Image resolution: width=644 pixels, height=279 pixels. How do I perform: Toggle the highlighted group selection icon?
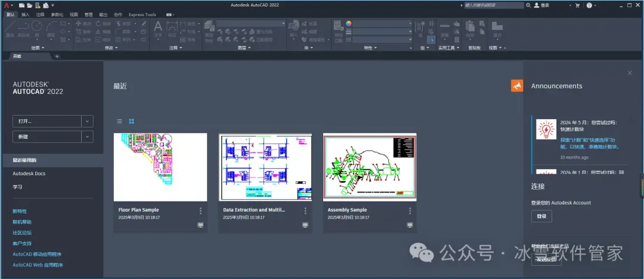click(431, 39)
